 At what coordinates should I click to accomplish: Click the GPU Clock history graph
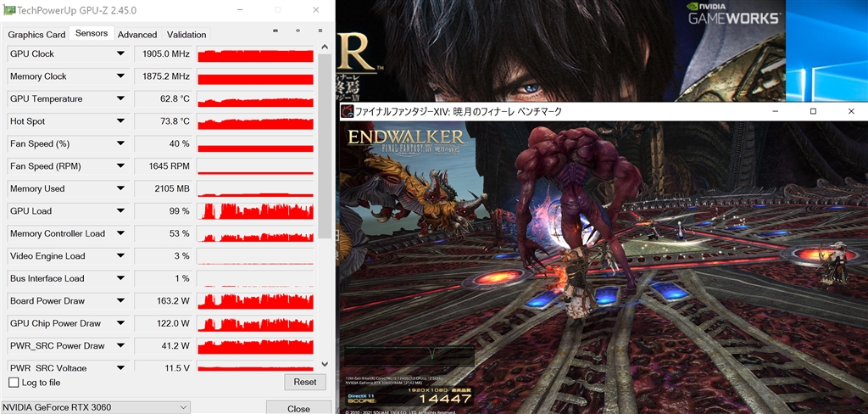(255, 53)
